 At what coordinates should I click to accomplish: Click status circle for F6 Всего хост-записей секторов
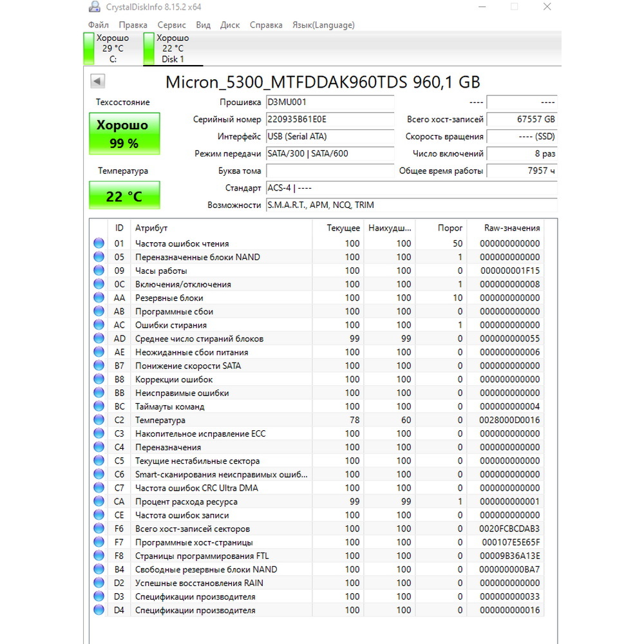(99, 529)
